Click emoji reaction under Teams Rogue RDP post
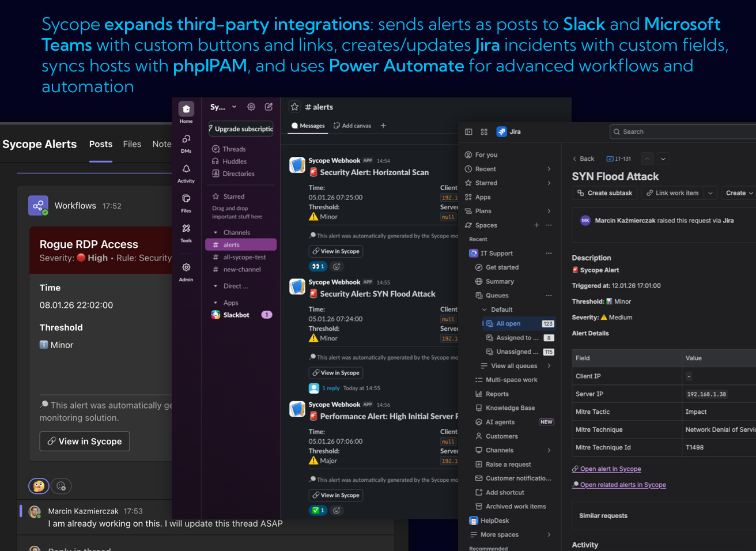 [x=39, y=486]
